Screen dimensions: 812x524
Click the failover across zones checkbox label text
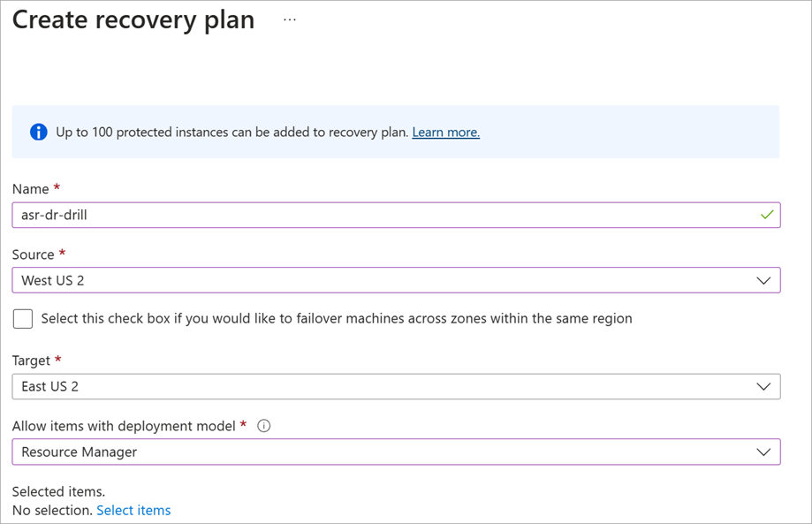(337, 318)
